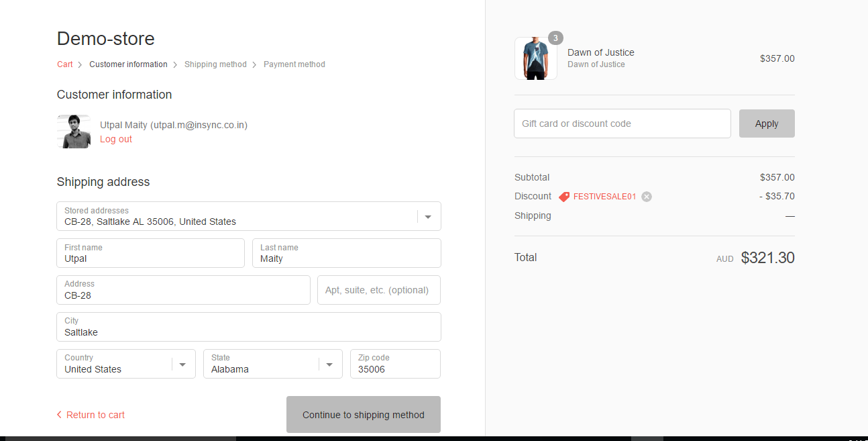This screenshot has height=441, width=868.
Task: Click the Shipping label in order summary
Action: coord(533,215)
